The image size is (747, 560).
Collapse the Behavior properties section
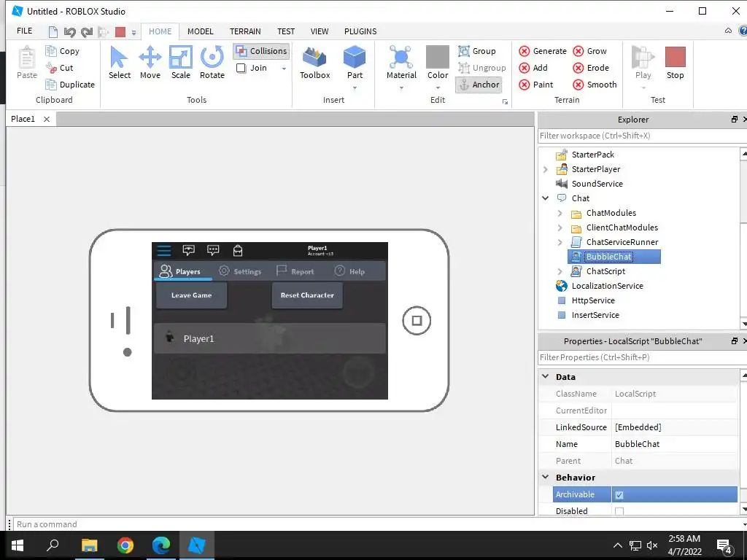tap(546, 477)
